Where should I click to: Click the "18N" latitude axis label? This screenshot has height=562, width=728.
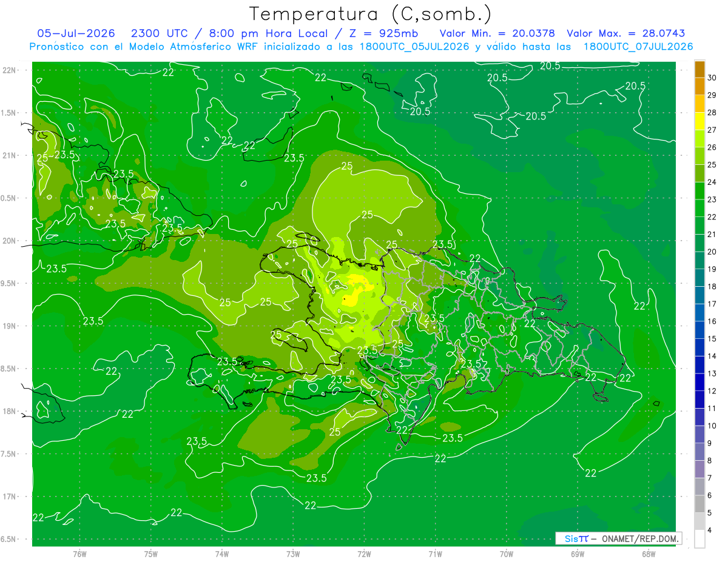(x=9, y=411)
